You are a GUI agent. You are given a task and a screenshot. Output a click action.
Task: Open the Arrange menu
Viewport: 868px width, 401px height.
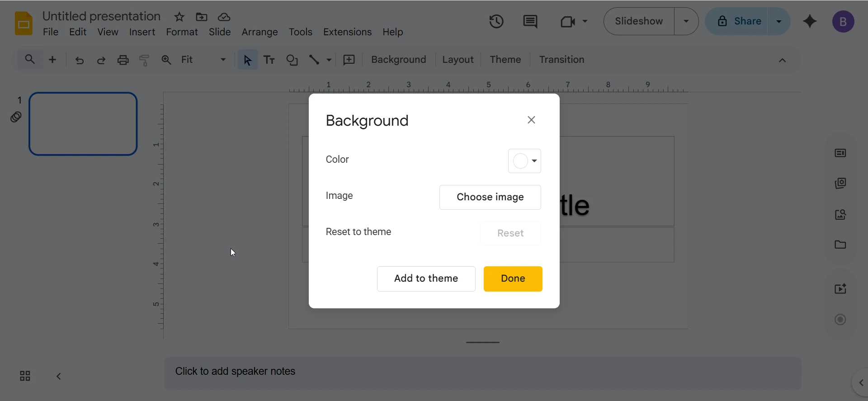[x=259, y=32]
